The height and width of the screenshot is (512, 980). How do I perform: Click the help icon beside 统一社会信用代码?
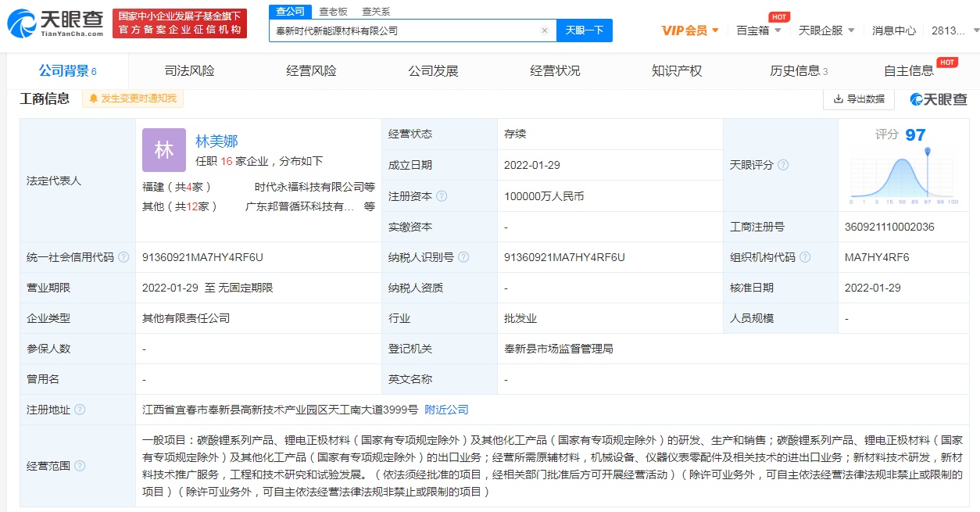[123, 257]
